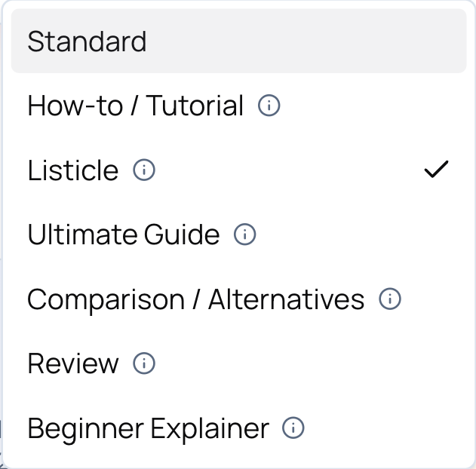Pick the Beginner Explainer option
The width and height of the screenshot is (476, 469).
(x=148, y=429)
